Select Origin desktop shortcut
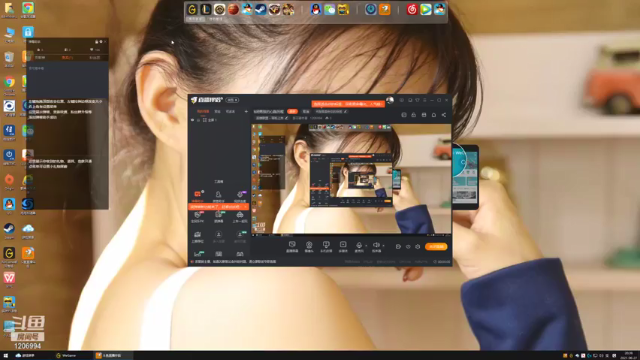 9,180
